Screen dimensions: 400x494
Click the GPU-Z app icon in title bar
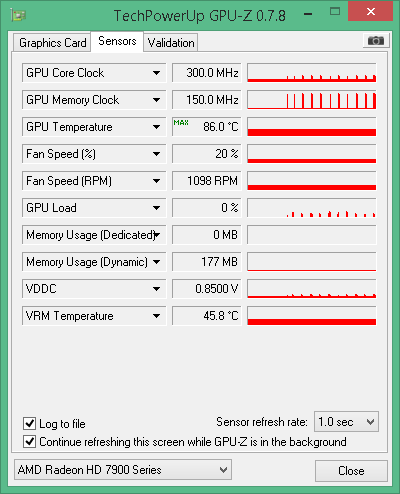point(18,15)
